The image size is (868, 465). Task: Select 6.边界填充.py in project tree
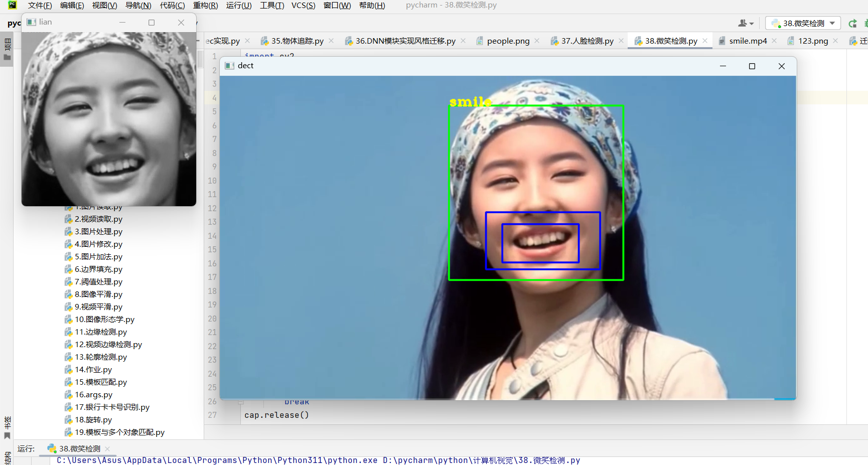tap(93, 269)
